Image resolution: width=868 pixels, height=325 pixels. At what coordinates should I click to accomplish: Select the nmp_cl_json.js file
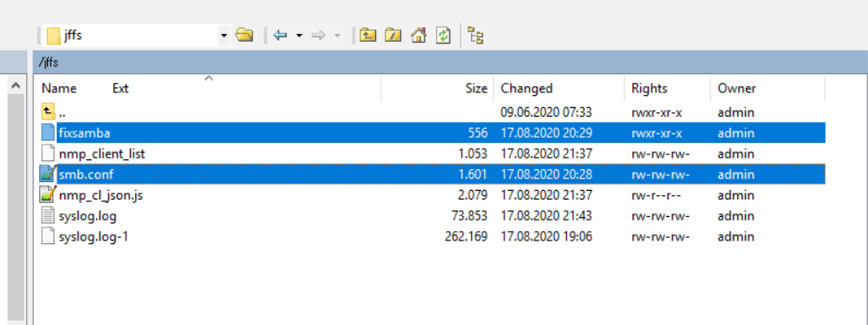(x=433, y=195)
